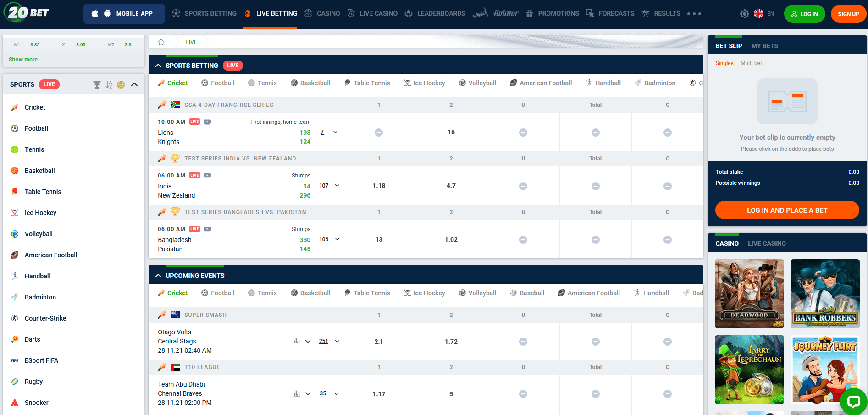Collapse the Sports Betting Live section
The image size is (868, 415).
tap(158, 66)
